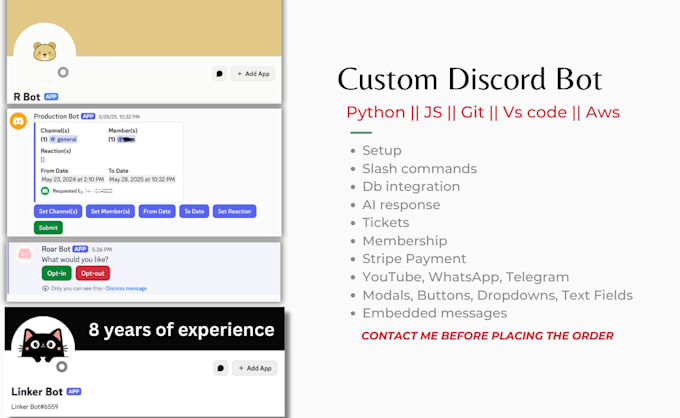Click the redacted member mention

[x=126, y=139]
